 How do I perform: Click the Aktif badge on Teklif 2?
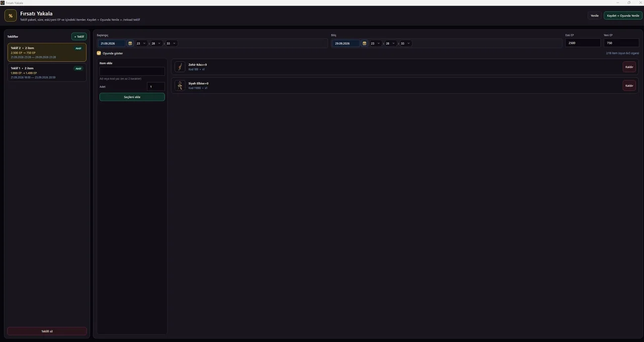click(x=78, y=48)
